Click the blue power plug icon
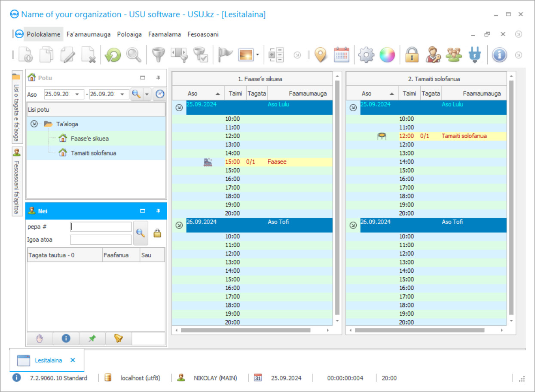 point(474,55)
